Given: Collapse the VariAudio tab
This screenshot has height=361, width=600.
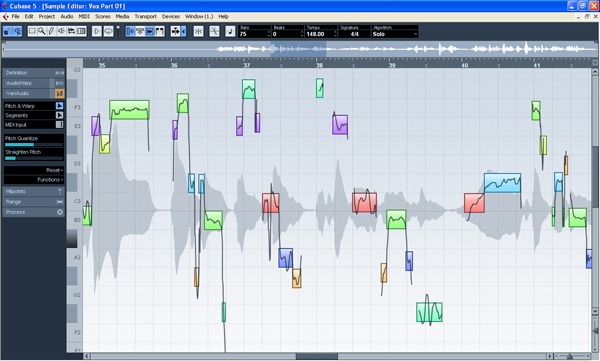Looking at the screenshot, I should pos(33,93).
